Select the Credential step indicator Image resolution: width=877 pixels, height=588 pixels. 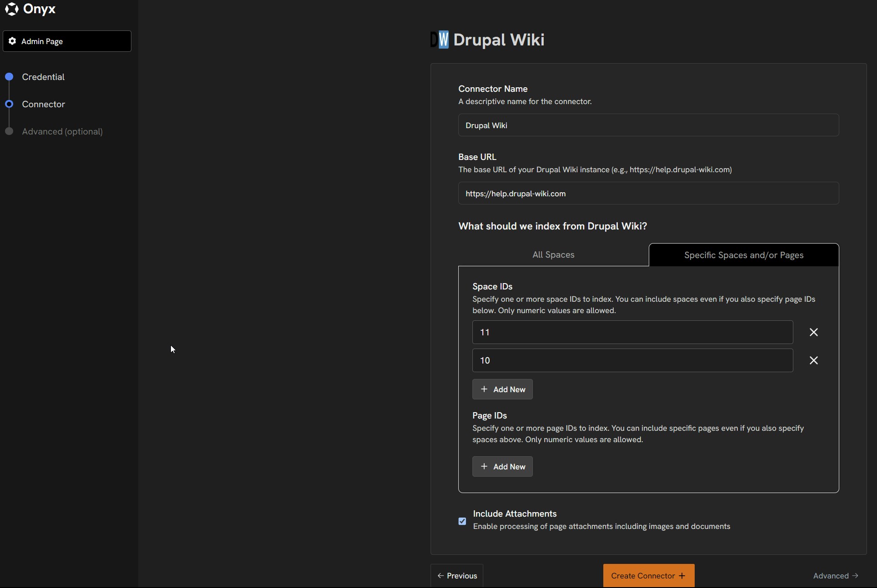click(x=9, y=76)
